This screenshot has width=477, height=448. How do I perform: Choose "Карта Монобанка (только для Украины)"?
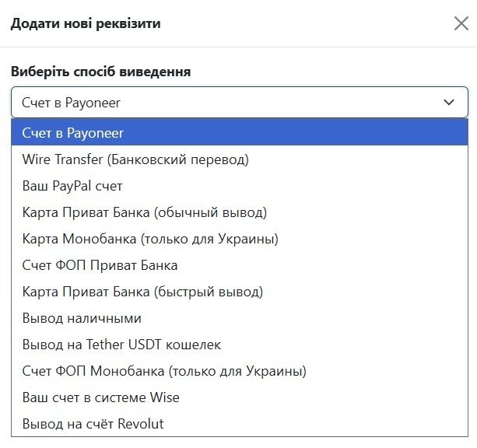point(240,239)
